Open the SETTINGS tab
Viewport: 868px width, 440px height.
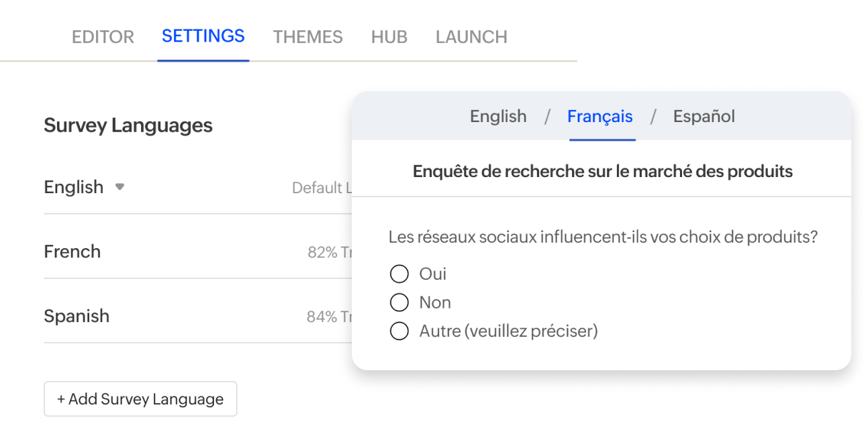tap(203, 37)
